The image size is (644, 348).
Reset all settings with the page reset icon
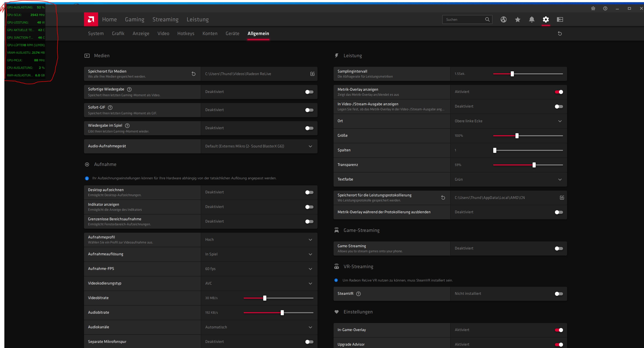[x=560, y=34]
